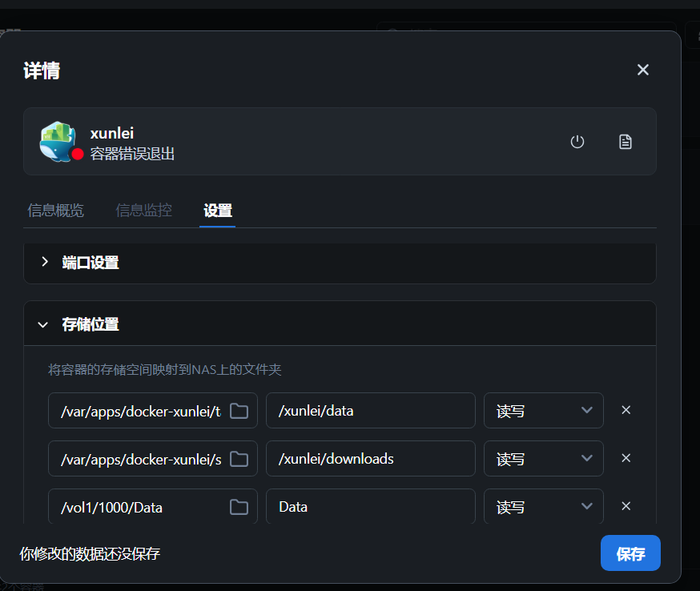This screenshot has height=591, width=700.
Task: Open the container log document icon
Action: click(626, 142)
